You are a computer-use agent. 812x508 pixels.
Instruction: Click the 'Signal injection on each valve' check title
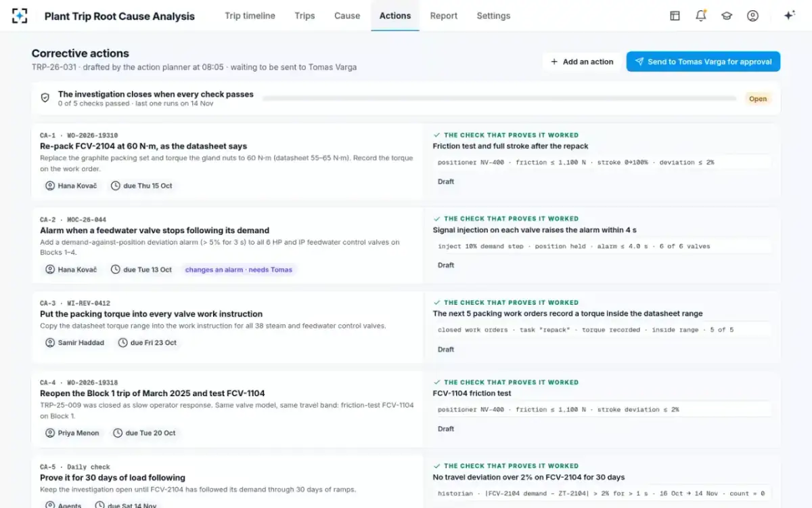535,230
